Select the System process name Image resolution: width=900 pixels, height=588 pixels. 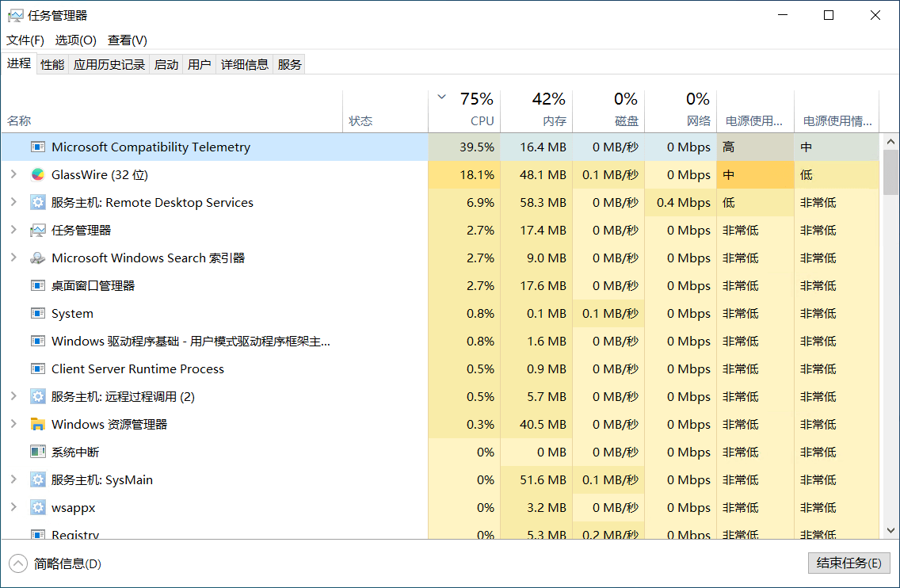tap(72, 314)
